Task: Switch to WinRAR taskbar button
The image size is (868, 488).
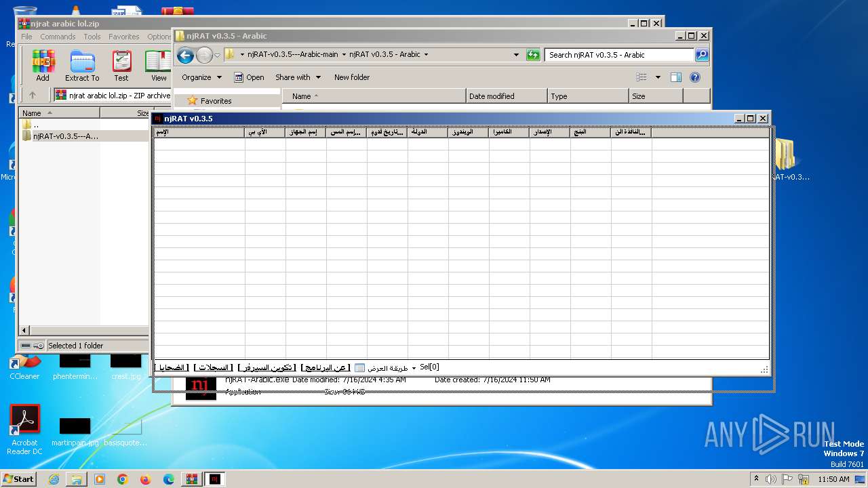Action: tap(191, 479)
